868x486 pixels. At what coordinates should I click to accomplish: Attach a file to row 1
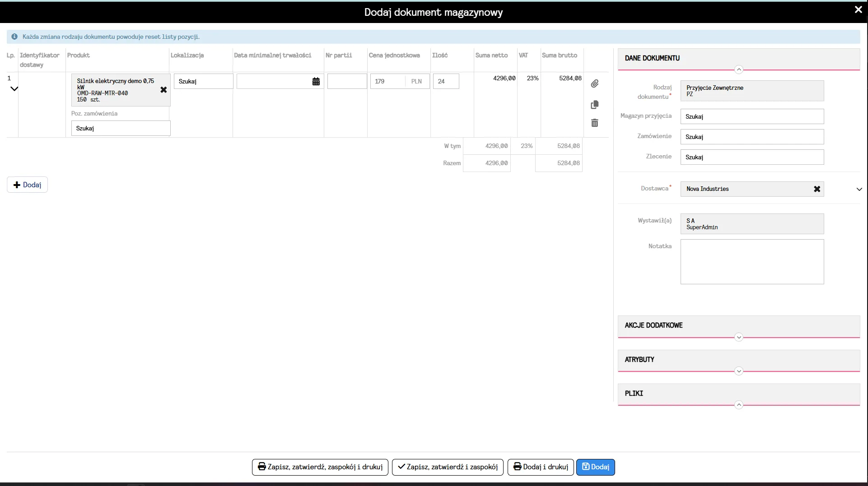595,83
